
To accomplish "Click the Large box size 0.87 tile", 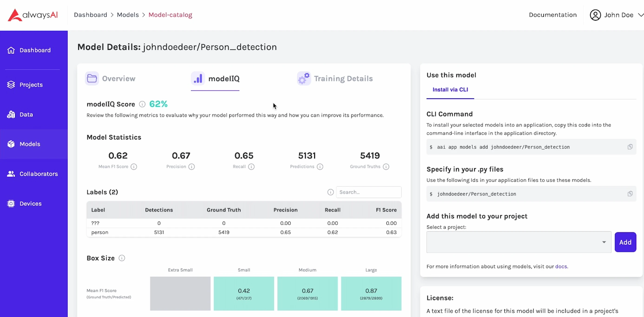I will point(371,294).
